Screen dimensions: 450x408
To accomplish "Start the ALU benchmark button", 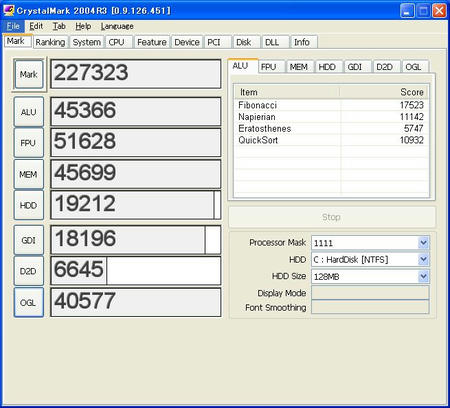I will (29, 112).
